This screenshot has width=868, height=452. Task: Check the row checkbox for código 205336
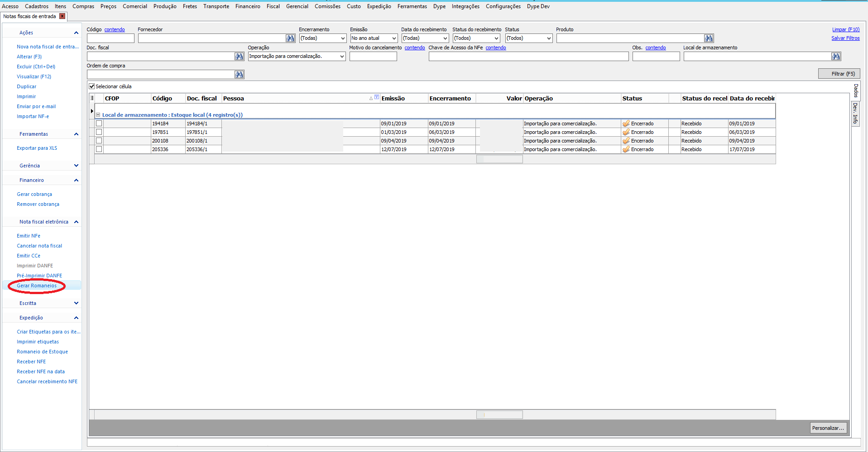99,149
